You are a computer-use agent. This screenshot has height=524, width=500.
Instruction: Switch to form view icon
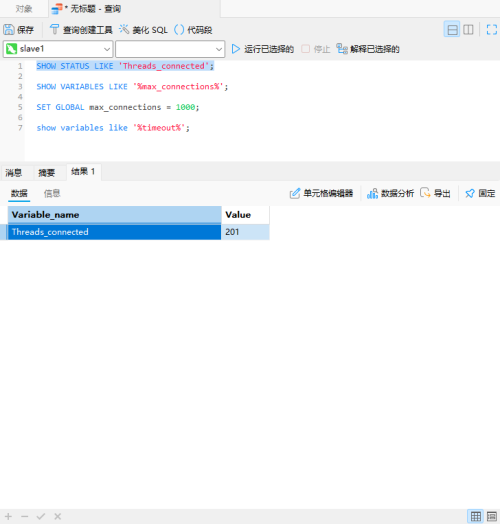pos(492,516)
